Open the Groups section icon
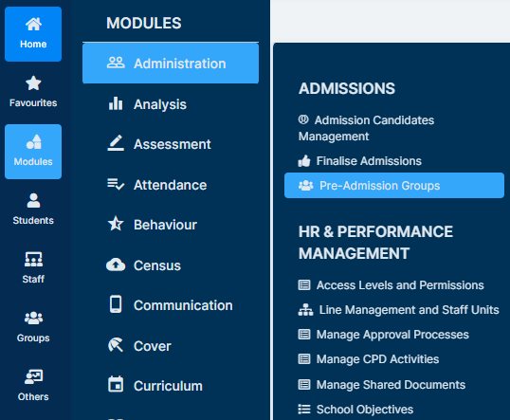The image size is (510, 420). click(x=33, y=318)
